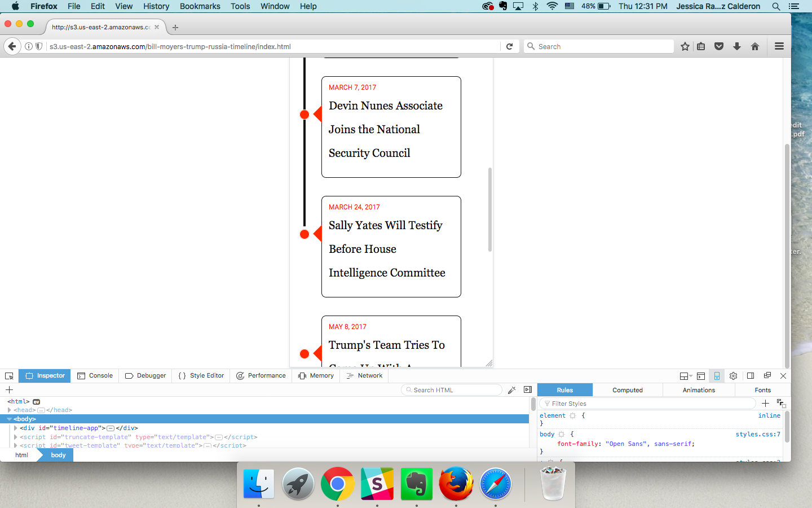This screenshot has height=508, width=812.
Task: Bookmark this page with the star icon
Action: (685, 46)
